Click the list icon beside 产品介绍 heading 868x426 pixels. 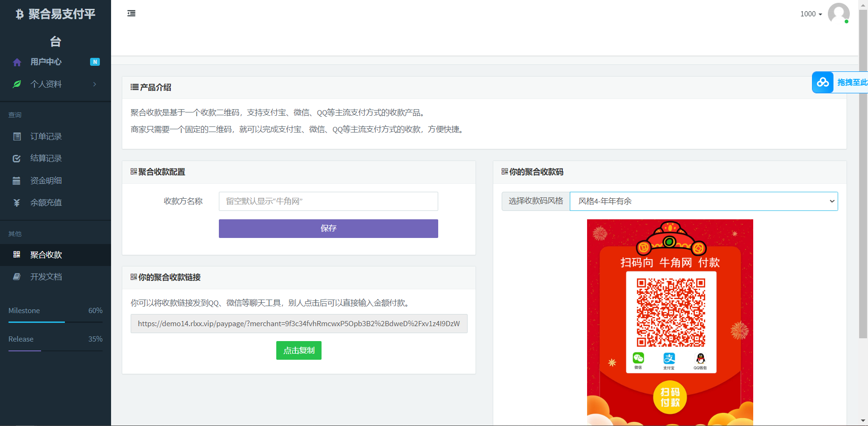point(134,87)
